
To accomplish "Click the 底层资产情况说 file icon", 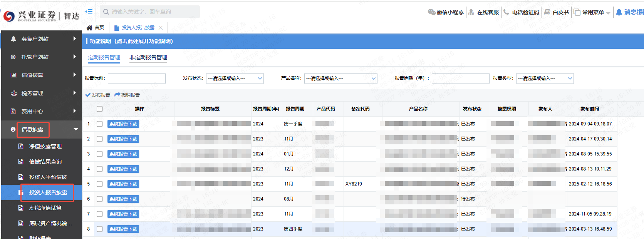I will 21,223.
